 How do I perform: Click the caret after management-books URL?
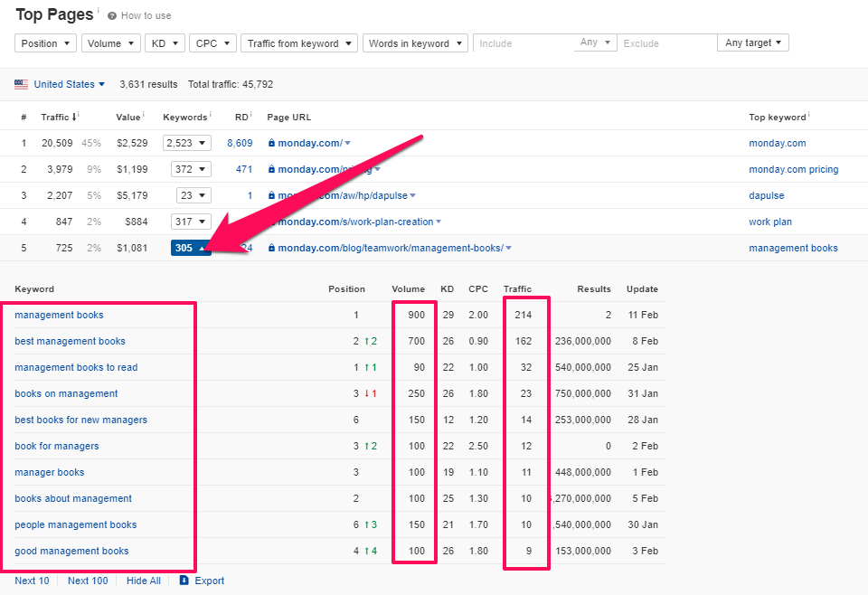pos(510,249)
